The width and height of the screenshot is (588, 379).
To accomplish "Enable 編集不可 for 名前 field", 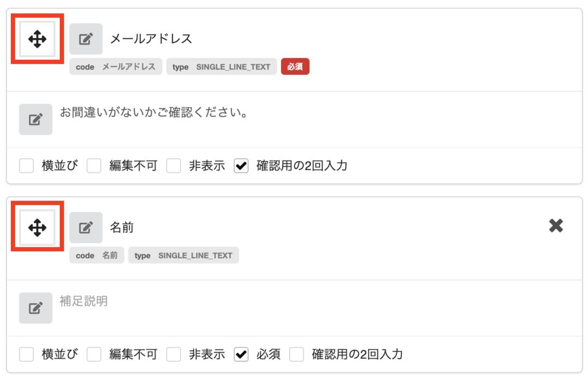I will pos(94,354).
